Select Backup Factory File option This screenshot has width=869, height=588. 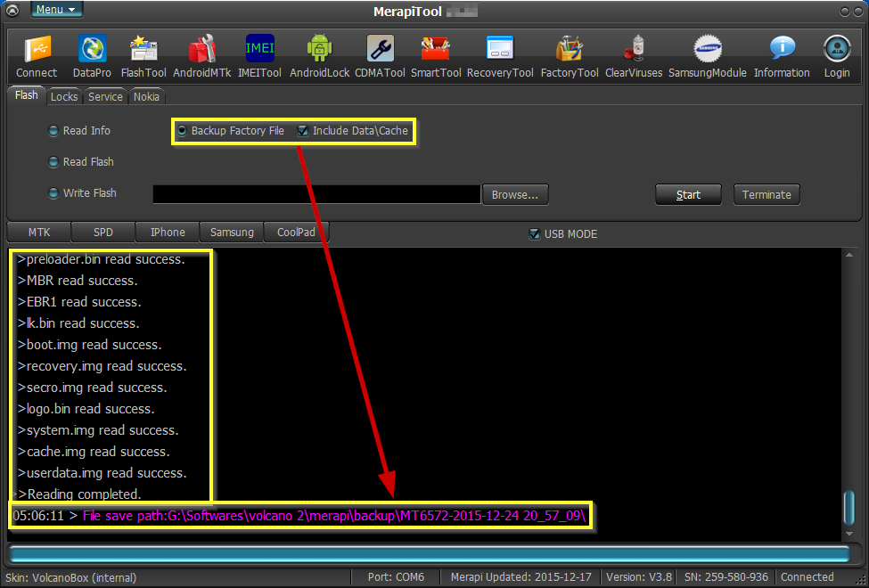(231, 131)
